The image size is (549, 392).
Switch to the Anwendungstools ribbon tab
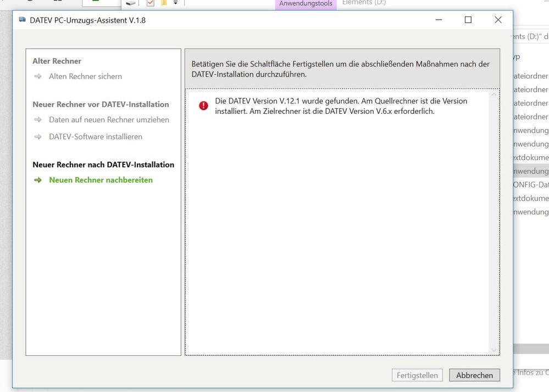[x=305, y=3]
